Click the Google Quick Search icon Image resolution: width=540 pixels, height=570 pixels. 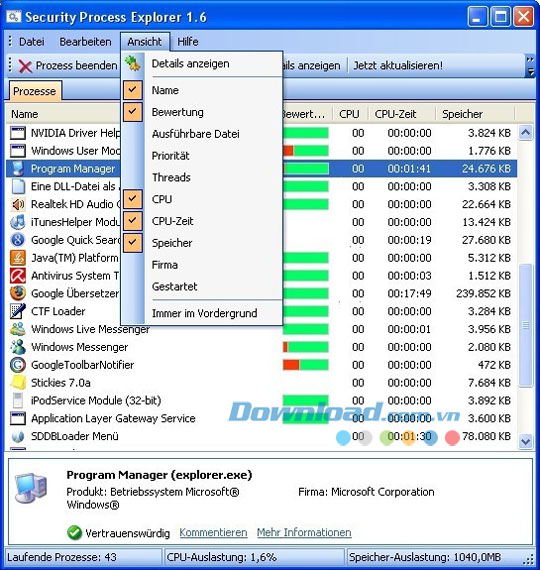click(18, 240)
